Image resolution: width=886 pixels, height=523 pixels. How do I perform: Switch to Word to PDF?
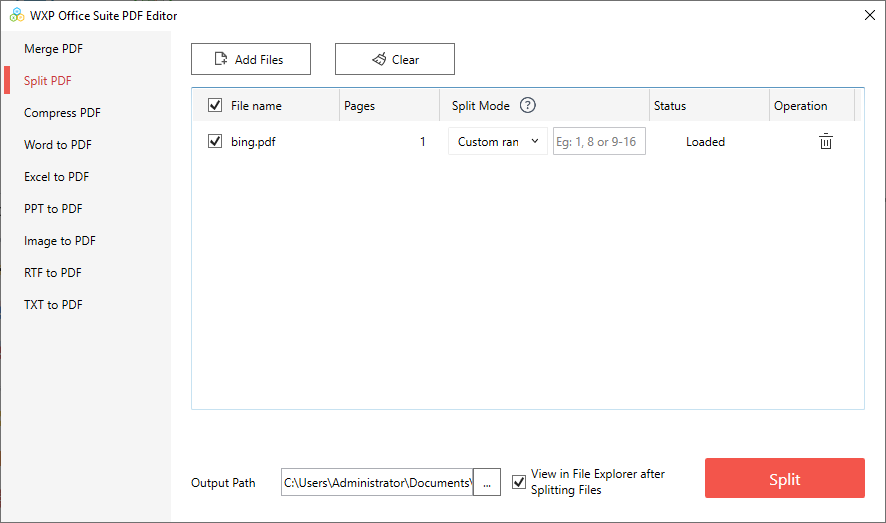[x=58, y=145]
